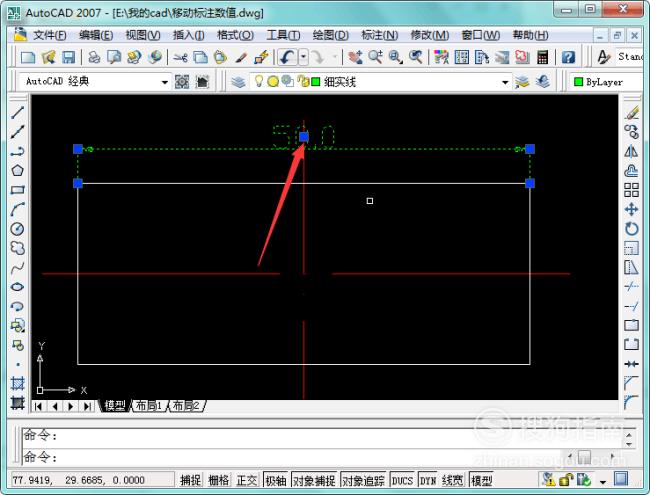Click the command line input

tap(290, 457)
